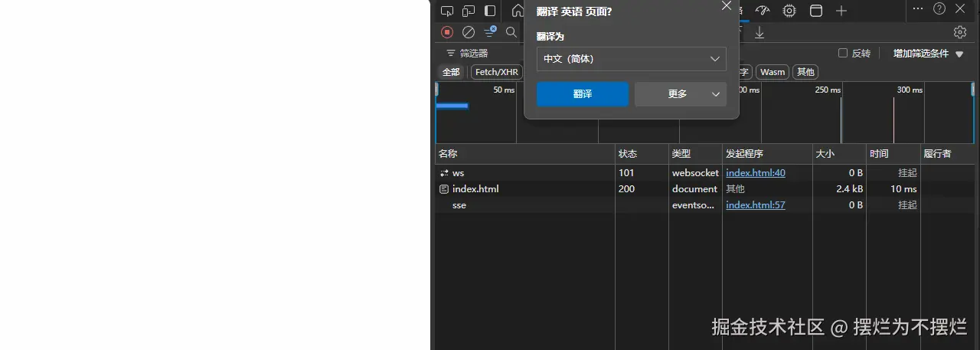Sort by the 大小 column header
The width and height of the screenshot is (980, 350).
839,154
